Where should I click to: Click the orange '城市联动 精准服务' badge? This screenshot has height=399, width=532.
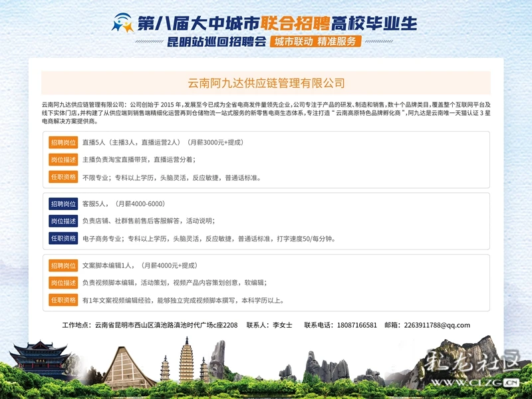315,41
